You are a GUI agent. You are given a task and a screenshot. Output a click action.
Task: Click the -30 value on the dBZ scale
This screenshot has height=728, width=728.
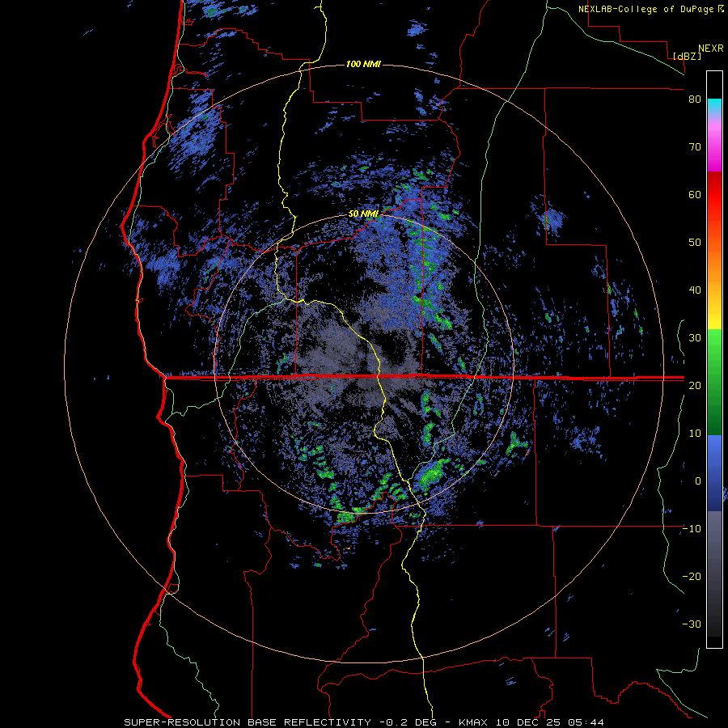click(x=692, y=624)
